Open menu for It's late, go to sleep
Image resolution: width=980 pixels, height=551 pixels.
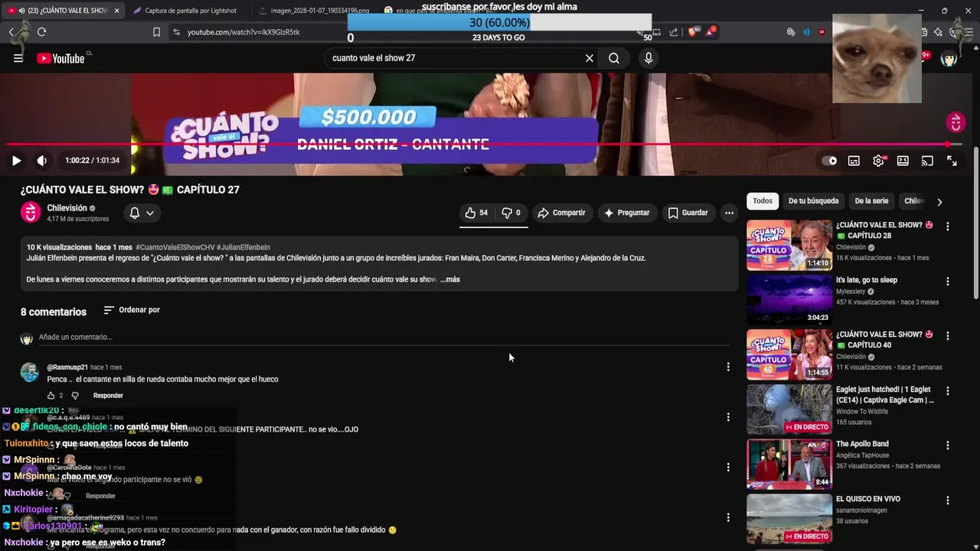pos(948,282)
